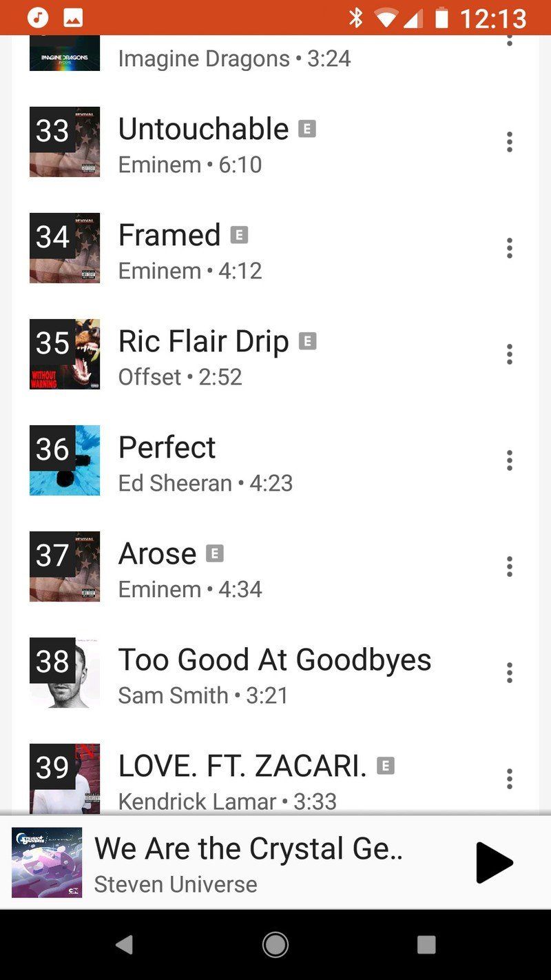Open overflow menu for Untouchable
551x980 pixels.
[509, 142]
